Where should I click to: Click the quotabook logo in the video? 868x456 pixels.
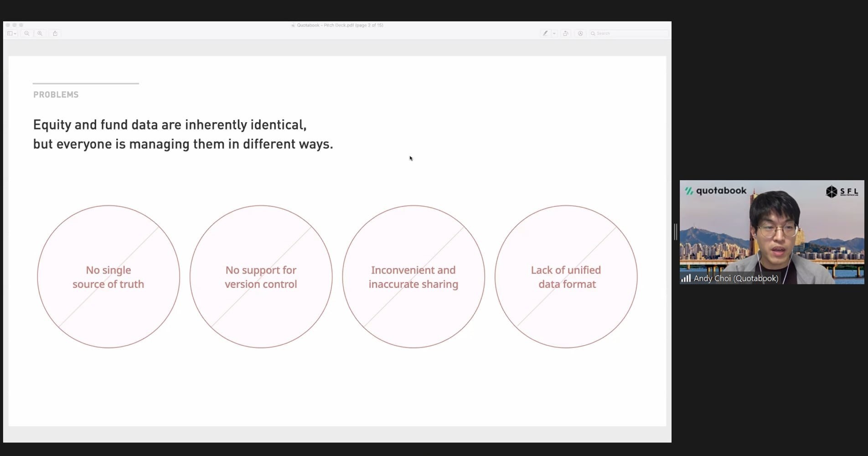click(x=716, y=191)
